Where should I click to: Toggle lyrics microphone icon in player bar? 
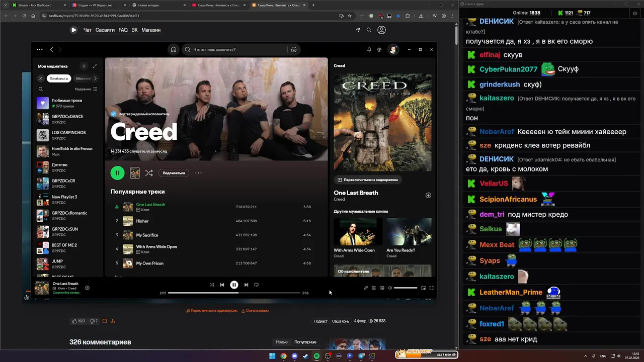(366, 288)
